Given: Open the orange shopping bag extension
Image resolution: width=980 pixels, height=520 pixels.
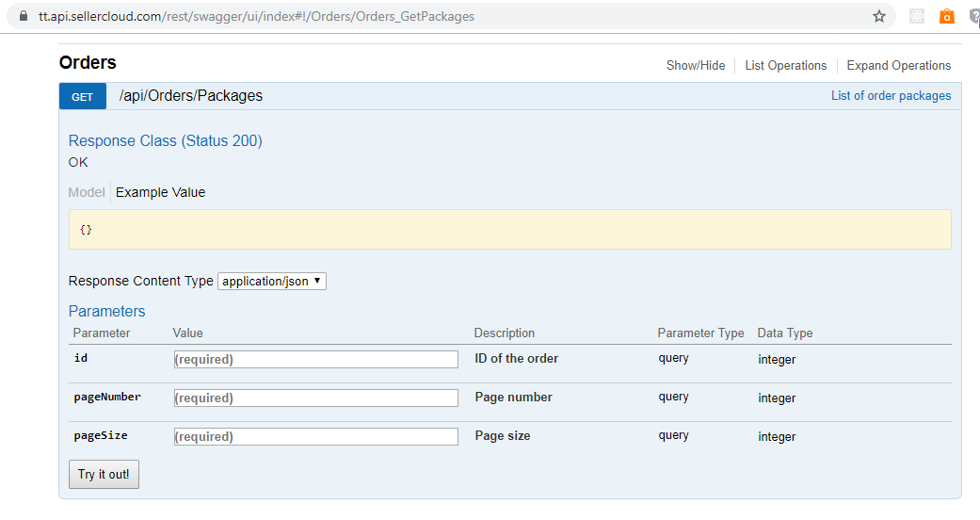Looking at the screenshot, I should point(947,16).
